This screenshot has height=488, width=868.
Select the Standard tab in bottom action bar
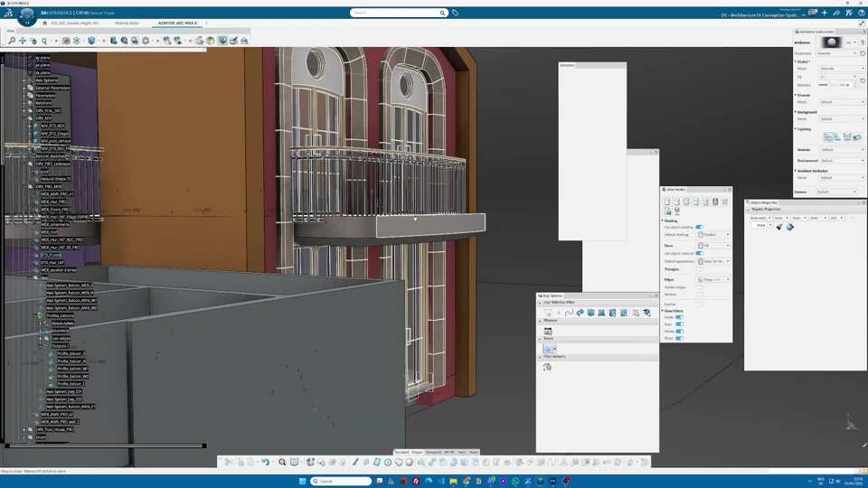point(401,452)
